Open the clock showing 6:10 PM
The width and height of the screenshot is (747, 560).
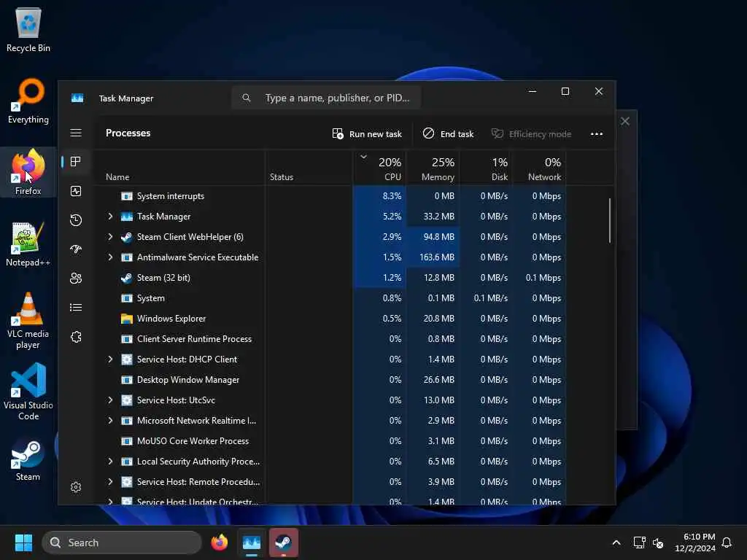[x=695, y=542]
